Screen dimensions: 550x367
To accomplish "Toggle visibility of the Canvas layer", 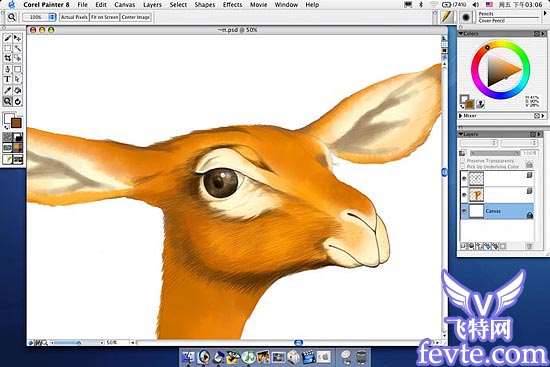I will click(464, 211).
